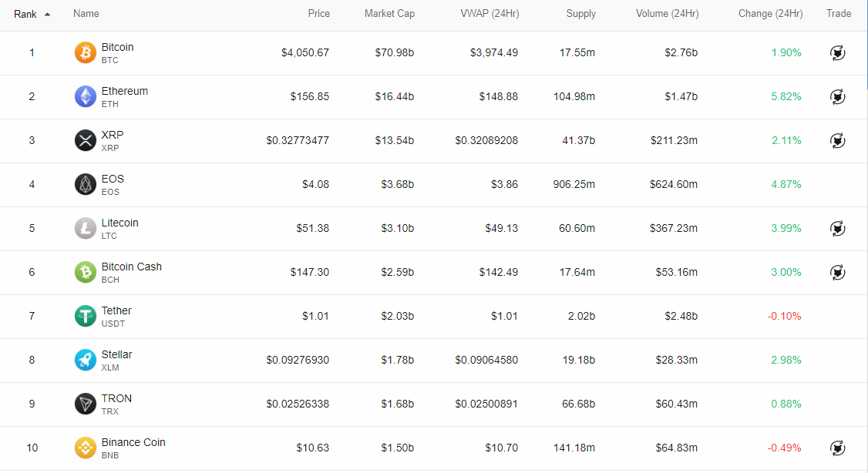The image size is (868, 473).
Task: Select the $10.70 Binance VWAP value
Action: point(502,448)
